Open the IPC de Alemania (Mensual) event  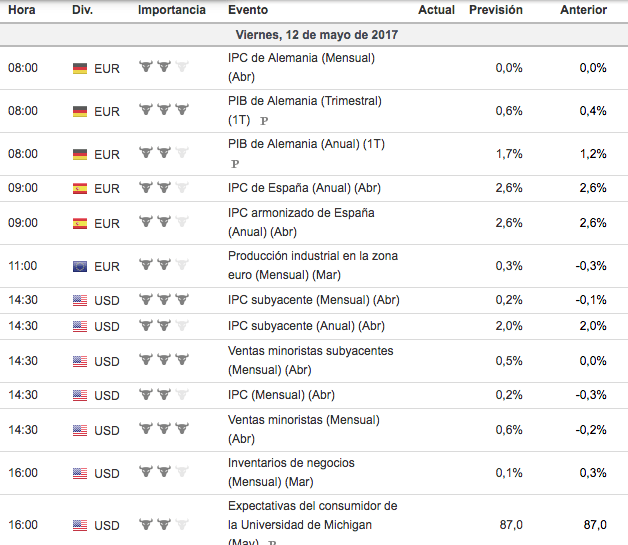(301, 58)
